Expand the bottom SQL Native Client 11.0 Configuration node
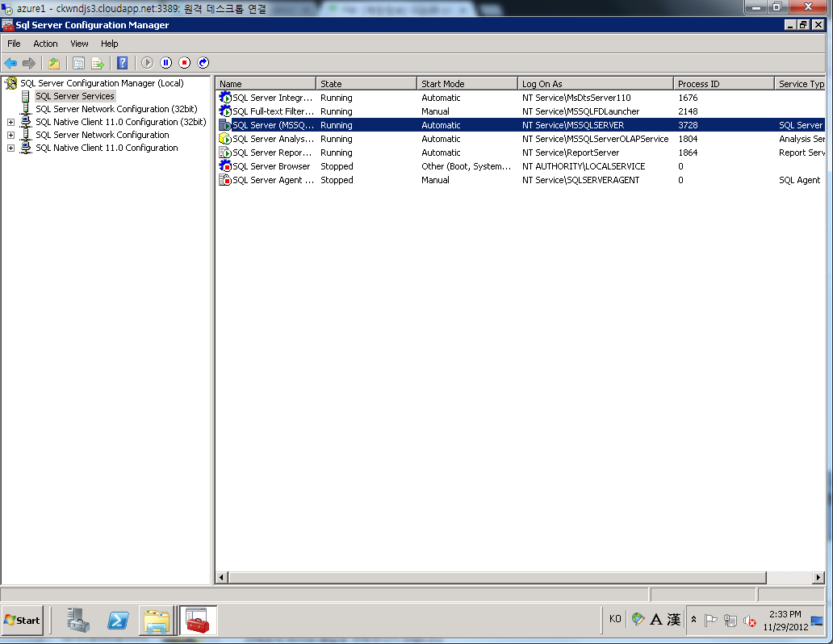The image size is (833, 644). (10, 148)
